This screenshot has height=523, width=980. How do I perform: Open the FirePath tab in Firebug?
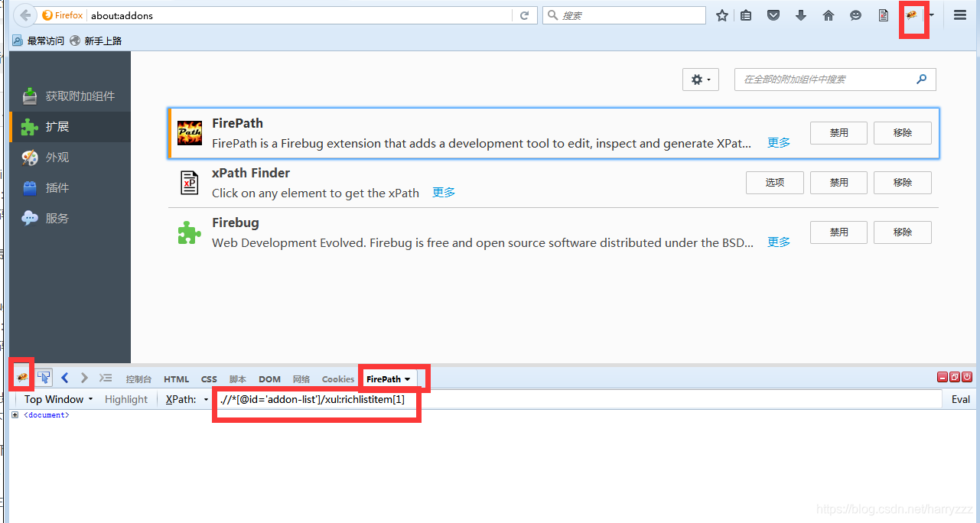[388, 378]
